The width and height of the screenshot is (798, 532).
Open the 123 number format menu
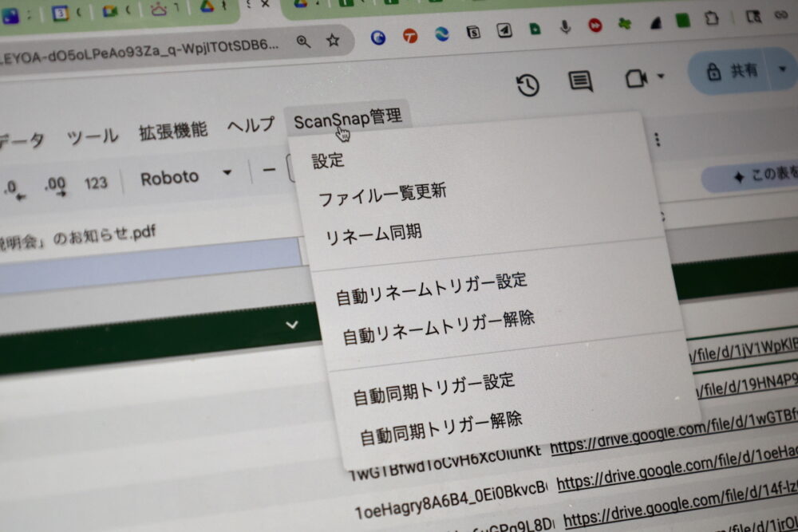96,183
